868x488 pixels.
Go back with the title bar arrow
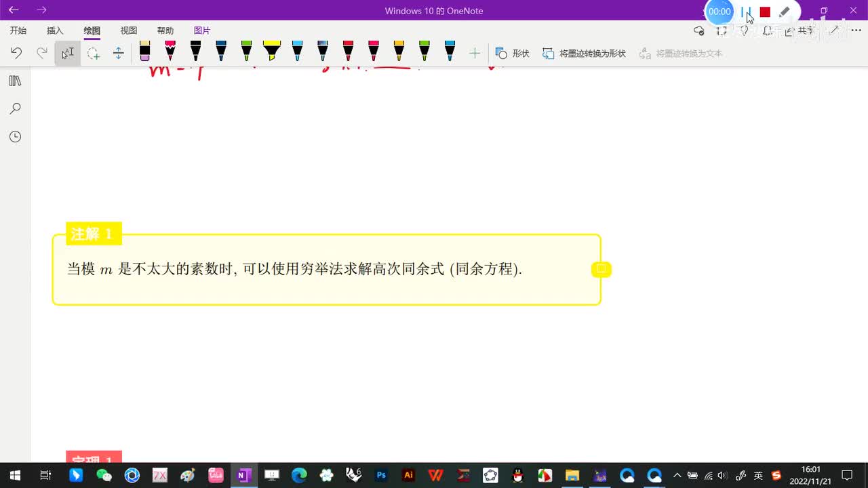point(14,10)
